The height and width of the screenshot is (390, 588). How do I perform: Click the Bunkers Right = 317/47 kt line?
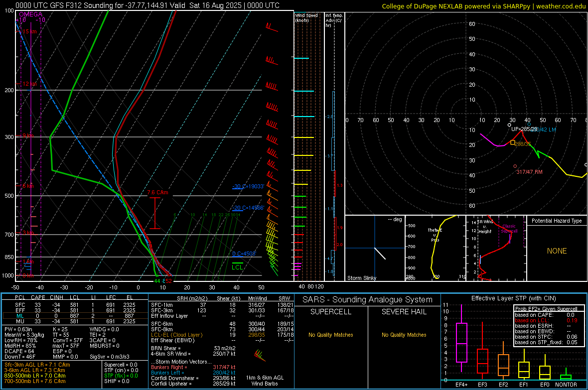193,367
